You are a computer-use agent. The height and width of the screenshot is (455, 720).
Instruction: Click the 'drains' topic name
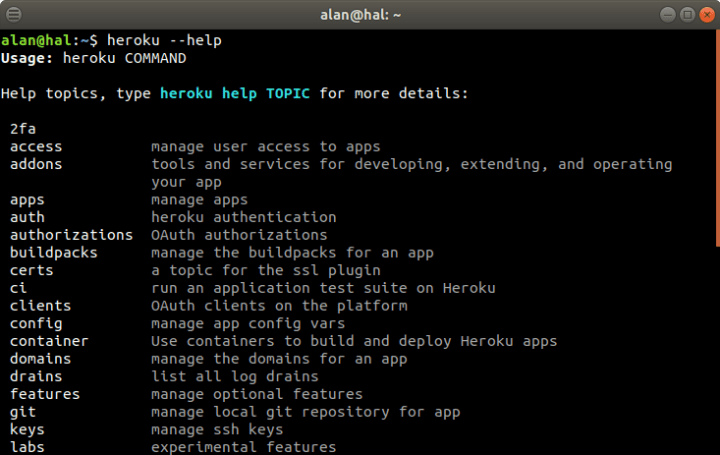click(x=36, y=376)
